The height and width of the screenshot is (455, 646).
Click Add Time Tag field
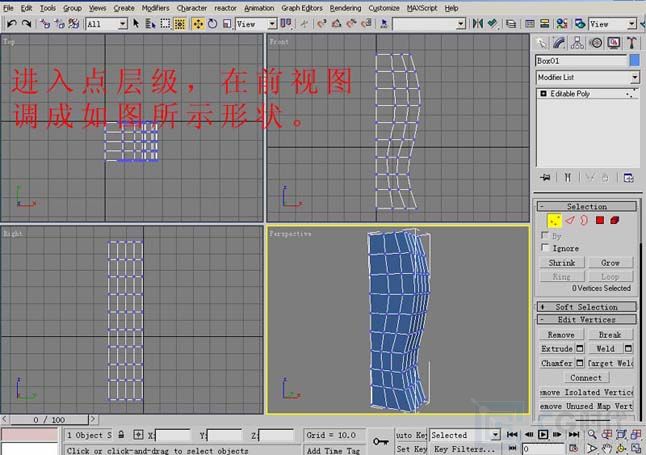(x=334, y=450)
